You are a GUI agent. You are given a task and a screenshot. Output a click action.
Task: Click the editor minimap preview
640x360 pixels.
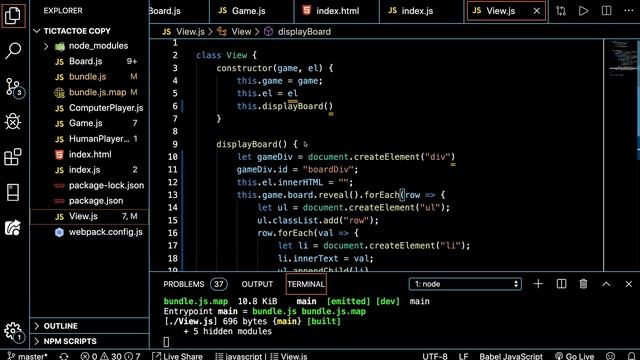pyautogui.click(x=621, y=155)
